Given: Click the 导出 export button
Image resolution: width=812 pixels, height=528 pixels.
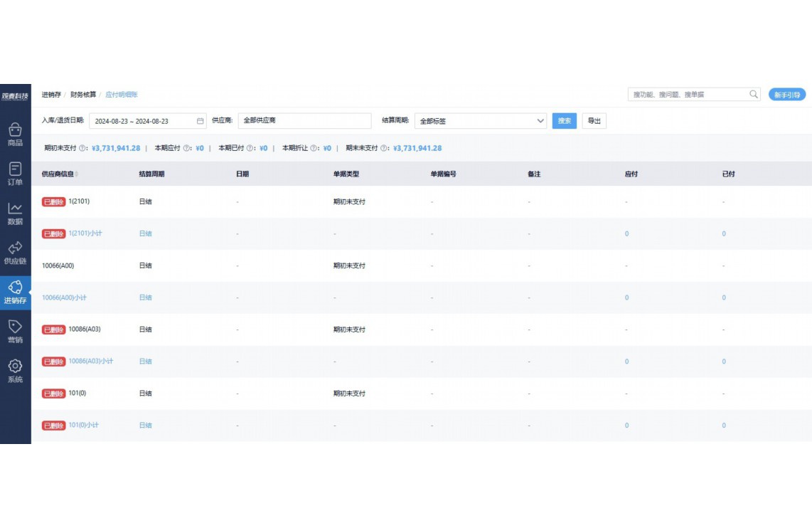Looking at the screenshot, I should point(594,121).
